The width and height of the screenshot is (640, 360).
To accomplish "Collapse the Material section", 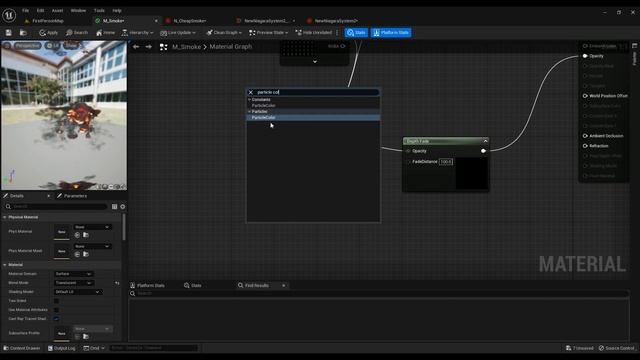I will point(4,265).
